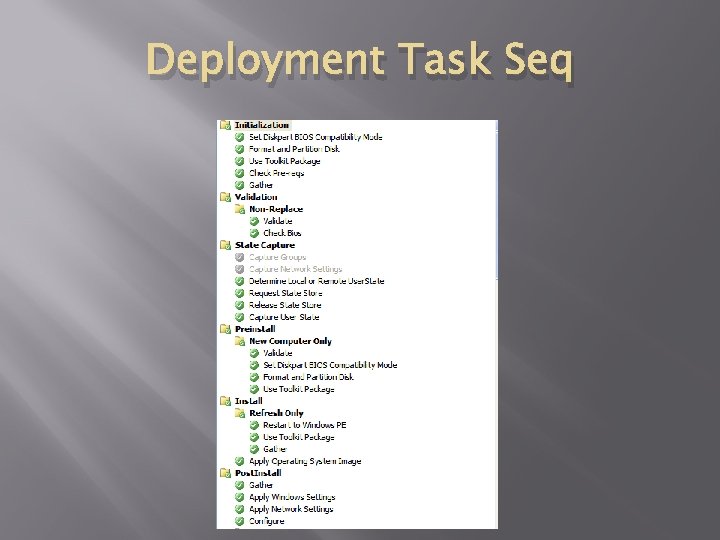Click green check icon beside Check Bios
This screenshot has height=540, width=720.
click(x=254, y=233)
